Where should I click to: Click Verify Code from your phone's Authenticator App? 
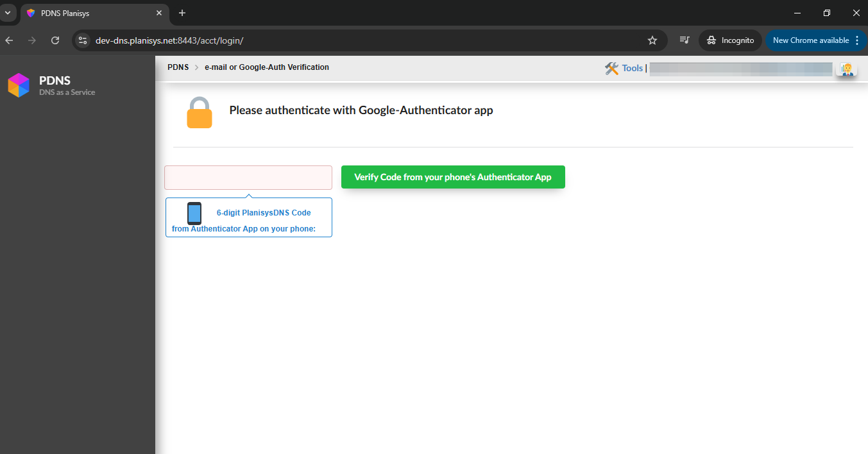[453, 177]
